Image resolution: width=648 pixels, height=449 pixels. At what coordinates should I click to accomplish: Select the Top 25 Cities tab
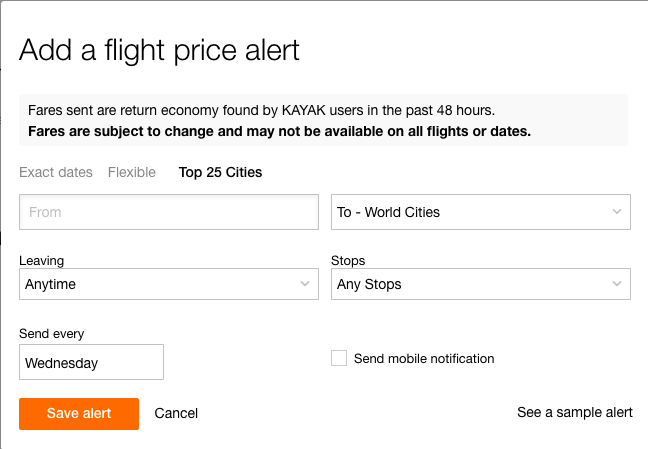[x=220, y=172]
